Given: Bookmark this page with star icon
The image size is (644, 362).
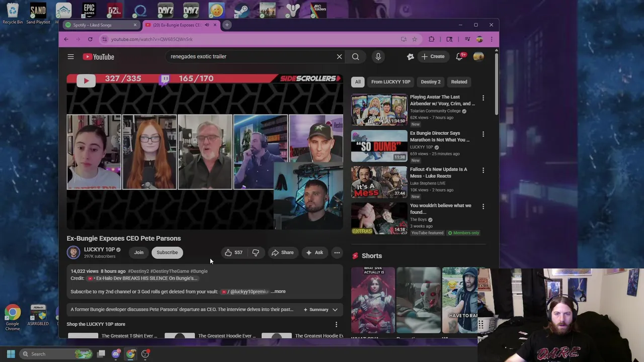Looking at the screenshot, I should click(415, 39).
